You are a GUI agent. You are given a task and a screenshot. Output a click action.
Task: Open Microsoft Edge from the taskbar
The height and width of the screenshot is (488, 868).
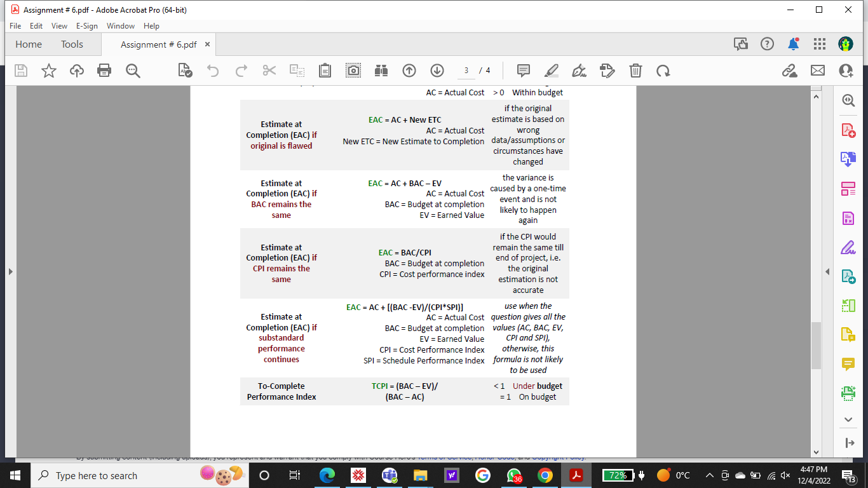click(327, 475)
